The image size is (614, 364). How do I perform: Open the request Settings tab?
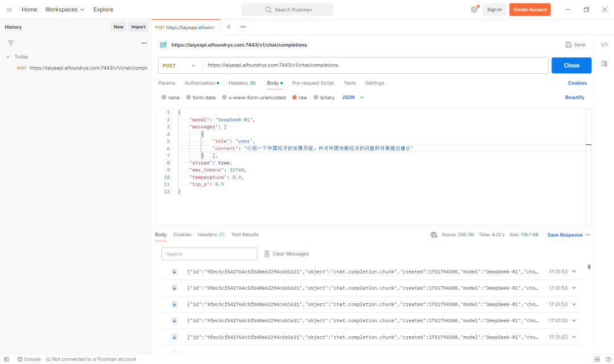point(374,83)
